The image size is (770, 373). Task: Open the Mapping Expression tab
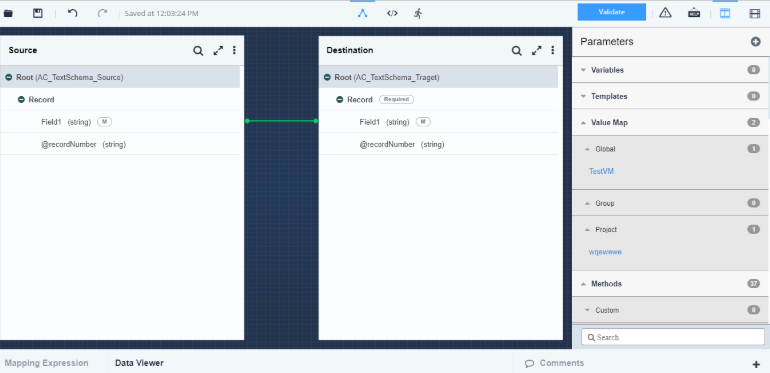[47, 363]
